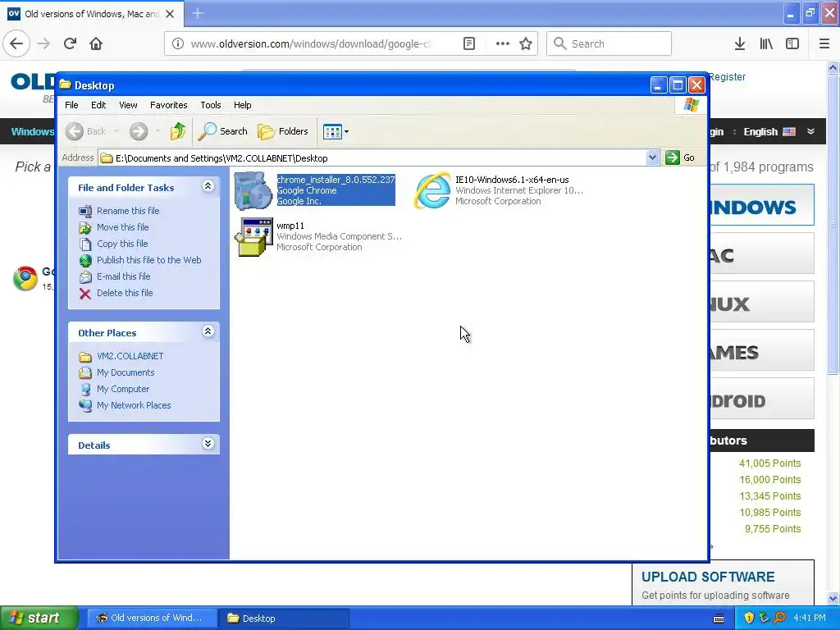Collapse the Other Places panel
This screenshot has height=630, width=840.
208,331
